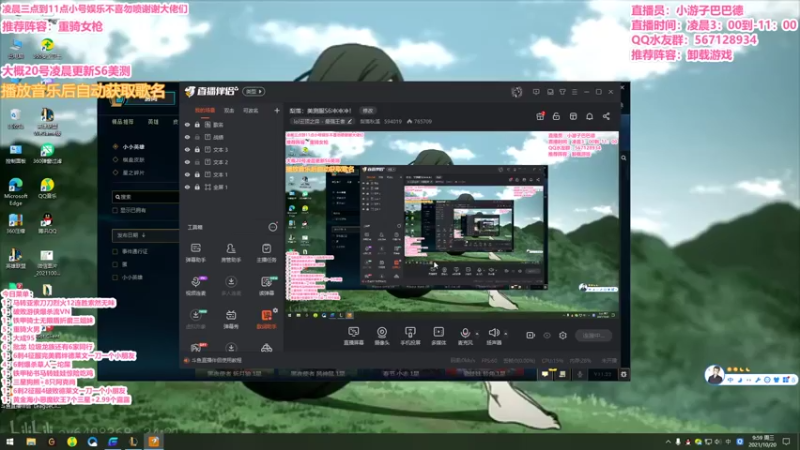Open the skin (shirt) icon in the title bar
Viewport: 800px width, 450px height.
562,92
